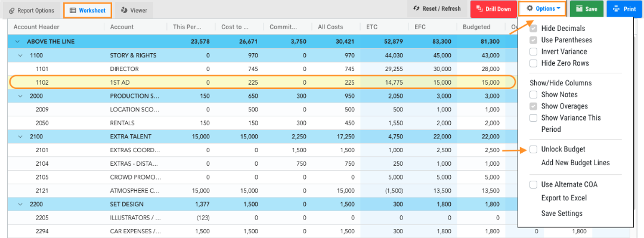Click the RENTALS account cell
The height and width of the screenshot is (238, 644).
pyautogui.click(x=122, y=123)
